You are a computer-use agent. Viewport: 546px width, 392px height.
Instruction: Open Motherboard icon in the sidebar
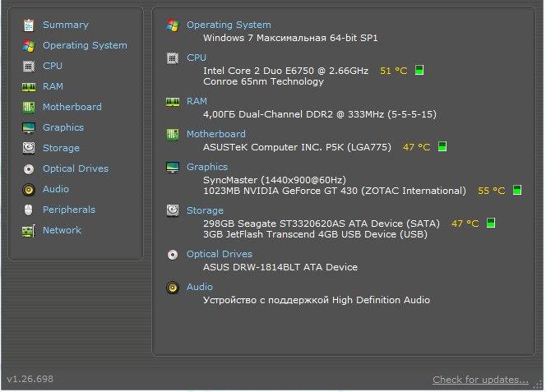29,107
